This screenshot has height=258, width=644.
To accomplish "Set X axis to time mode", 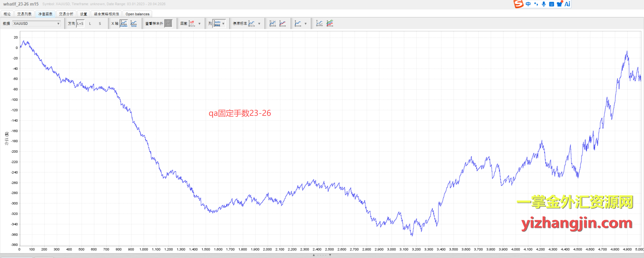I will point(134,23).
